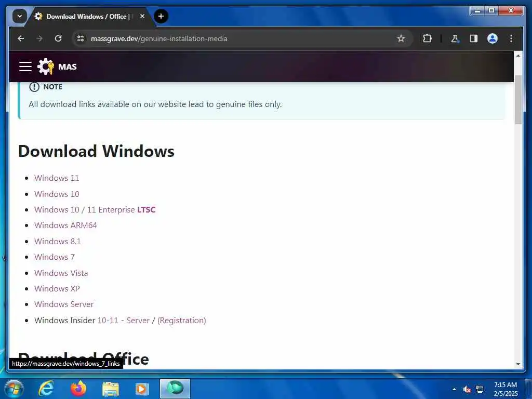The image size is (532, 399).
Task: Click the Download Windows heading
Action: pyautogui.click(x=96, y=151)
